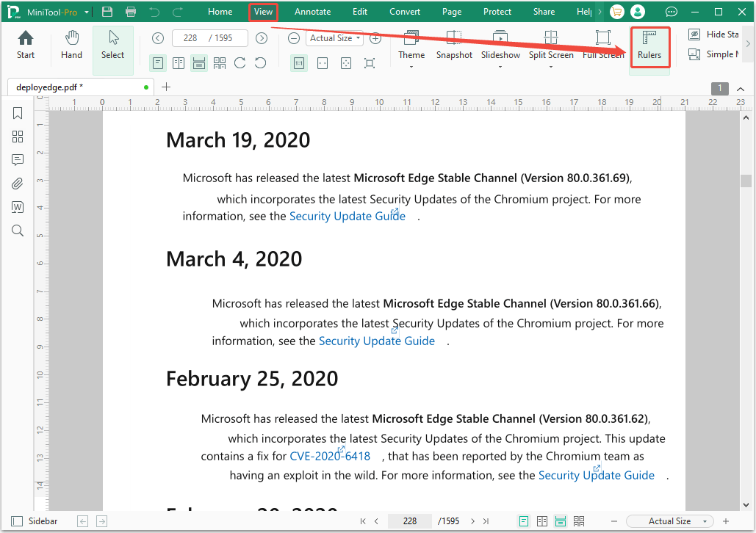
Task: Enable two-page scrolling view in ribbon
Action: pos(220,63)
